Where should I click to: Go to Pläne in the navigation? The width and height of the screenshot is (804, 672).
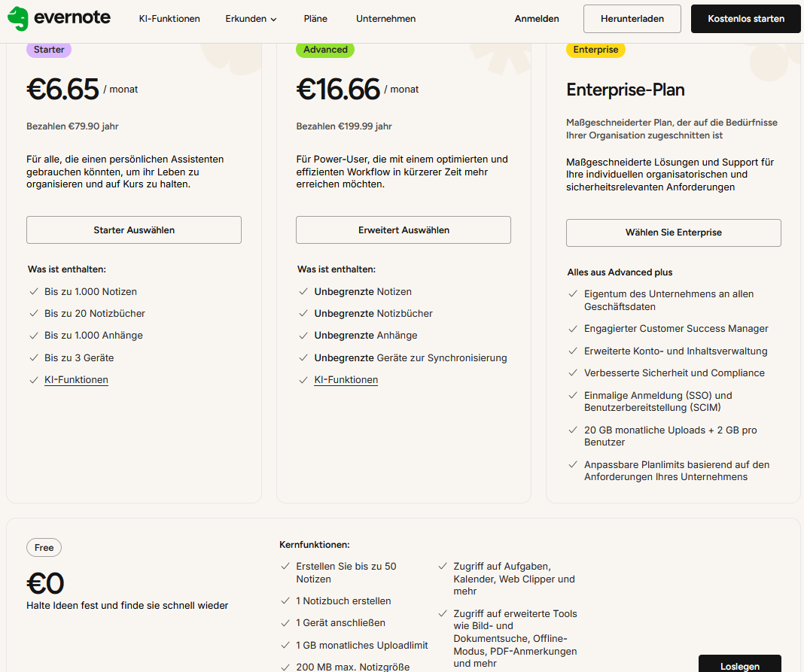pyautogui.click(x=315, y=19)
